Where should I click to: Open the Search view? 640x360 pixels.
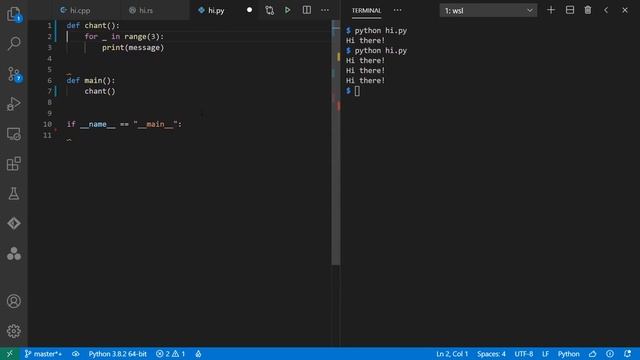click(x=14, y=43)
